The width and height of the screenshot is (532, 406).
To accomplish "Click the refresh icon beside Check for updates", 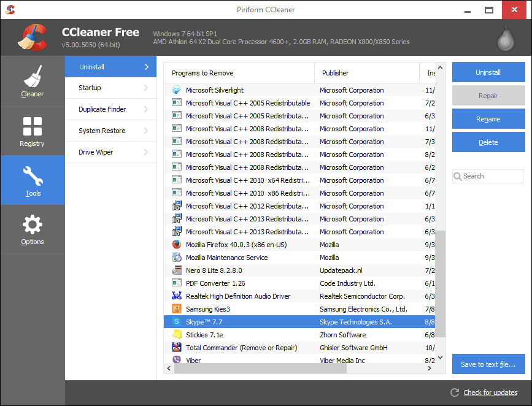I will tap(455, 393).
